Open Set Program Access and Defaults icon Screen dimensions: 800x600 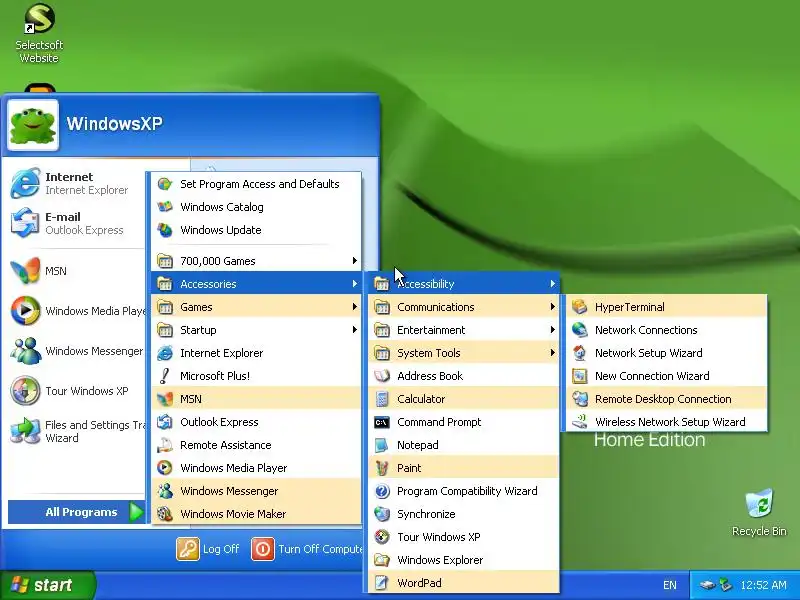[165, 184]
